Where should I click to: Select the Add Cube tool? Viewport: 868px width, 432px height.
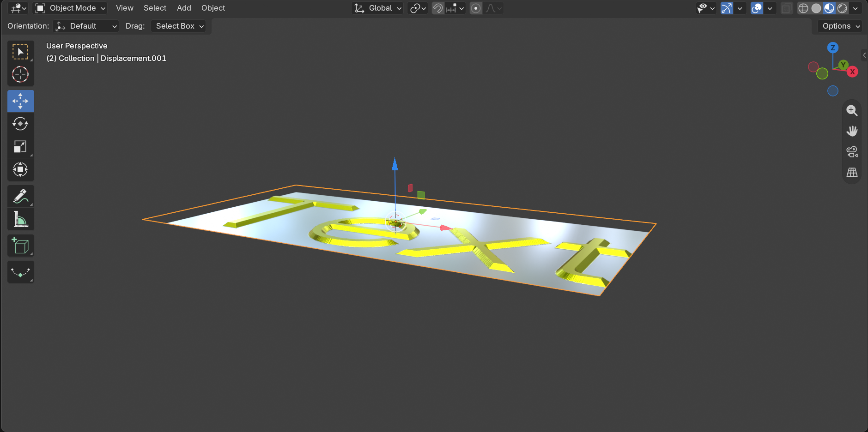coord(20,246)
